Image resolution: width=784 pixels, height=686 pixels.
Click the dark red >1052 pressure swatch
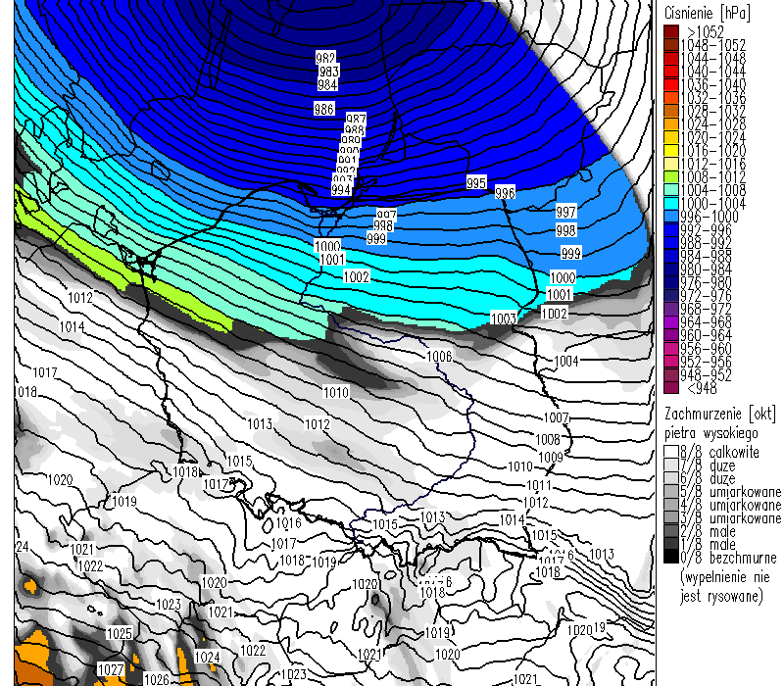[x=671, y=31]
